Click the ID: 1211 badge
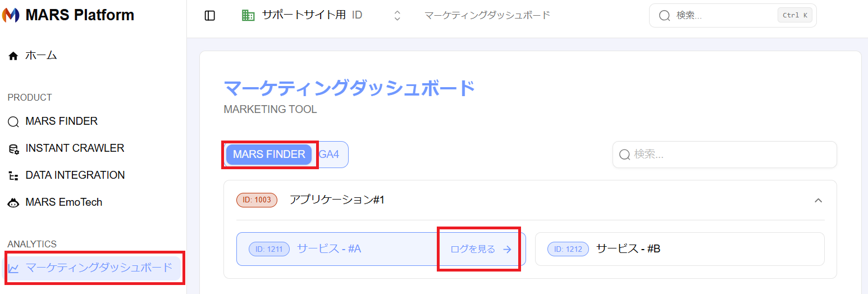Image resolution: width=868 pixels, height=294 pixels. pos(269,249)
